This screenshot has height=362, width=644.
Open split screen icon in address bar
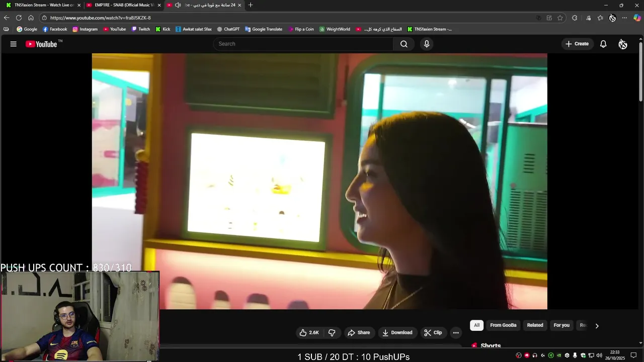(x=549, y=18)
